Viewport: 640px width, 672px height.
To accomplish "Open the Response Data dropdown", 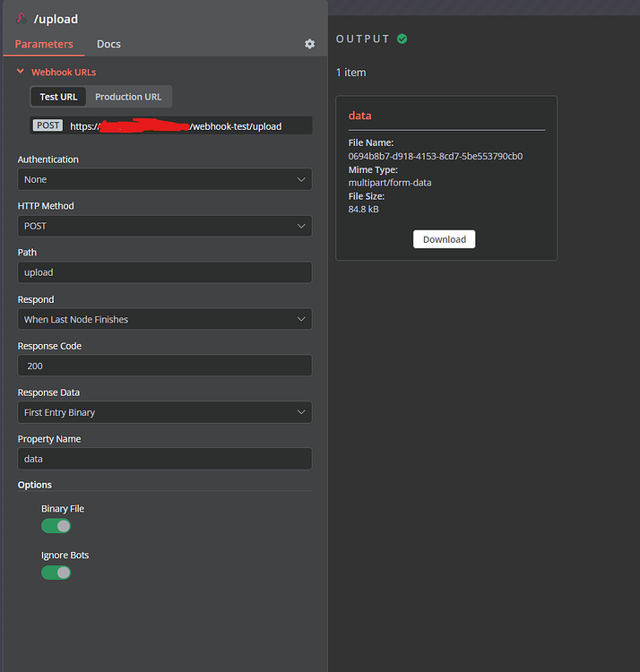I will click(165, 412).
